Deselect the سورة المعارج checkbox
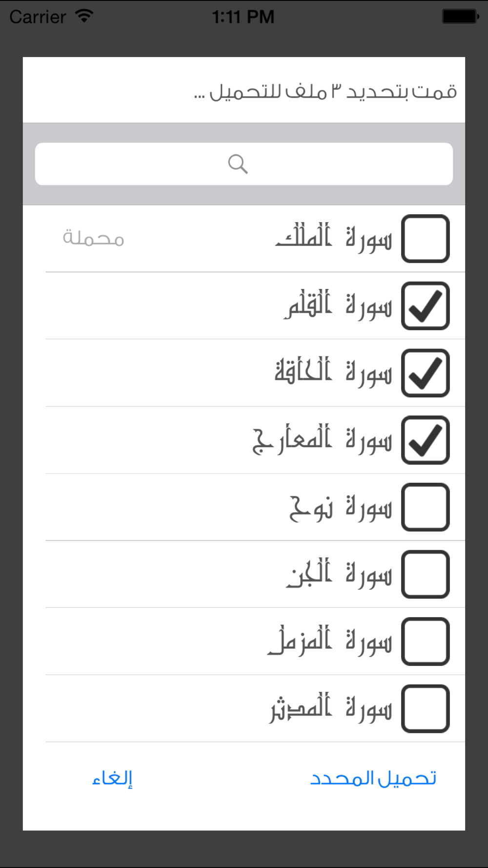 [x=425, y=440]
